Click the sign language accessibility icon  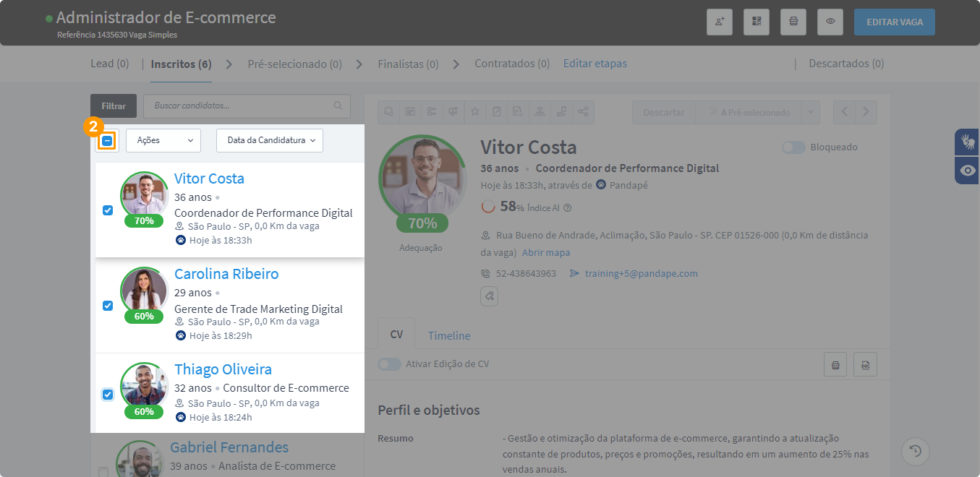pos(967,142)
